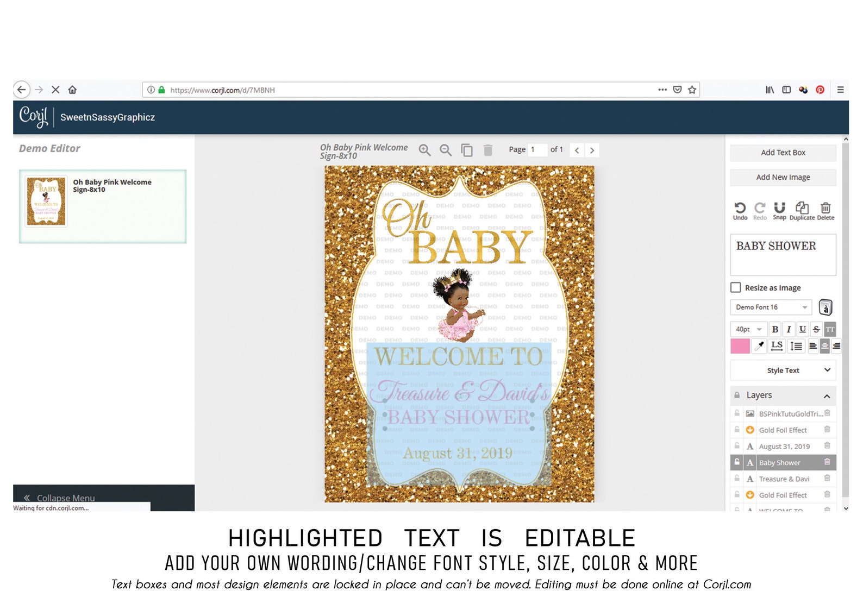The image size is (863, 616).
Task: Click the Redo icon
Action: pyautogui.click(x=760, y=211)
